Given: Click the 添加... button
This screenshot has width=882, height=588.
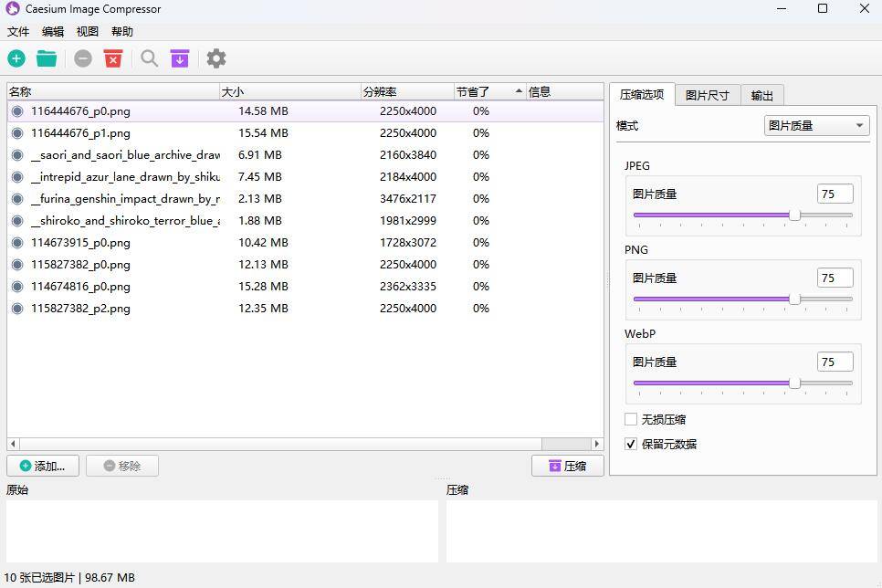Looking at the screenshot, I should (43, 467).
